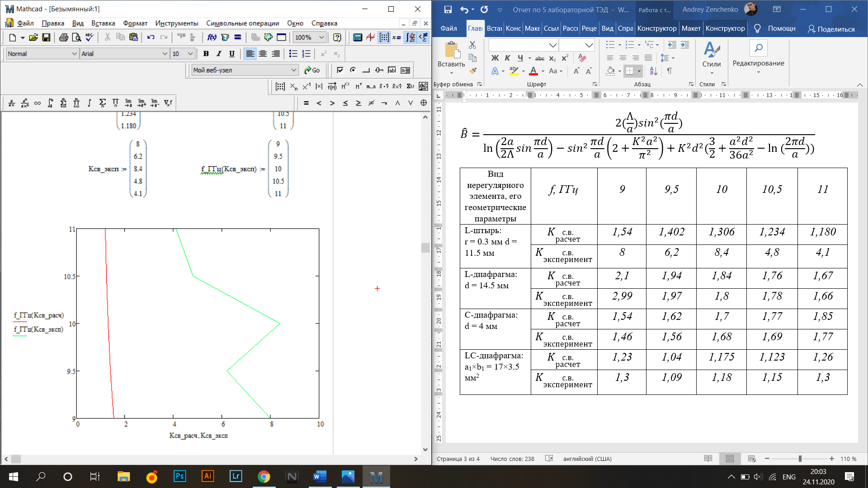
Task: Apply yellow text highlight color in Word
Action: [514, 71]
